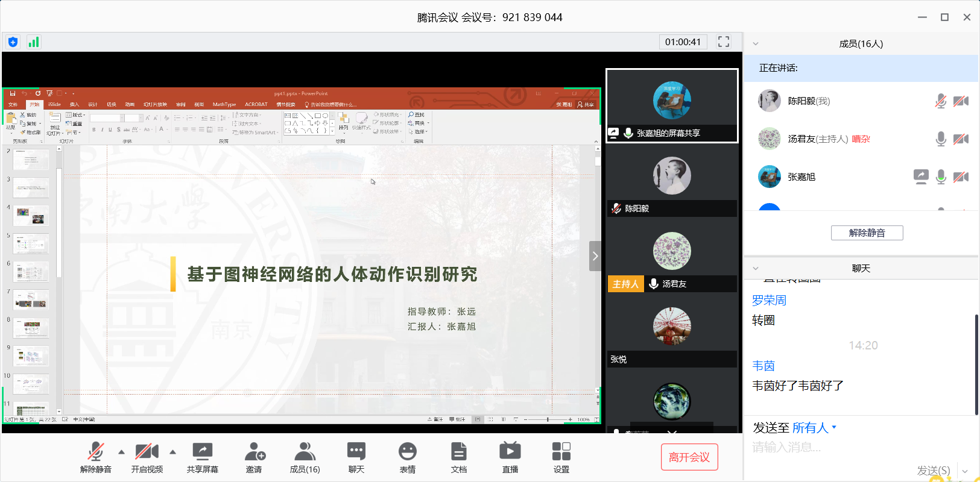Open the Chat (聊天) icon in toolbar
Image resolution: width=980 pixels, height=482 pixels.
(x=356, y=457)
